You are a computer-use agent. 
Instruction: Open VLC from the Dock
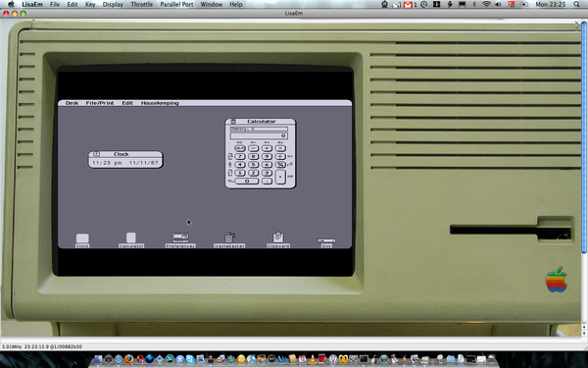click(x=313, y=358)
